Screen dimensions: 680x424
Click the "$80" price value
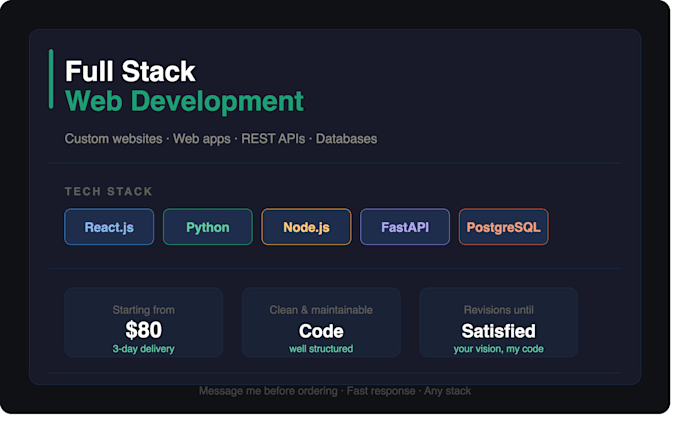(x=144, y=330)
